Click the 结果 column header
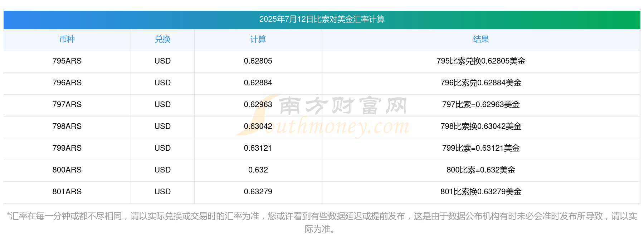Viewport: 644px width, 240px height. (x=481, y=39)
